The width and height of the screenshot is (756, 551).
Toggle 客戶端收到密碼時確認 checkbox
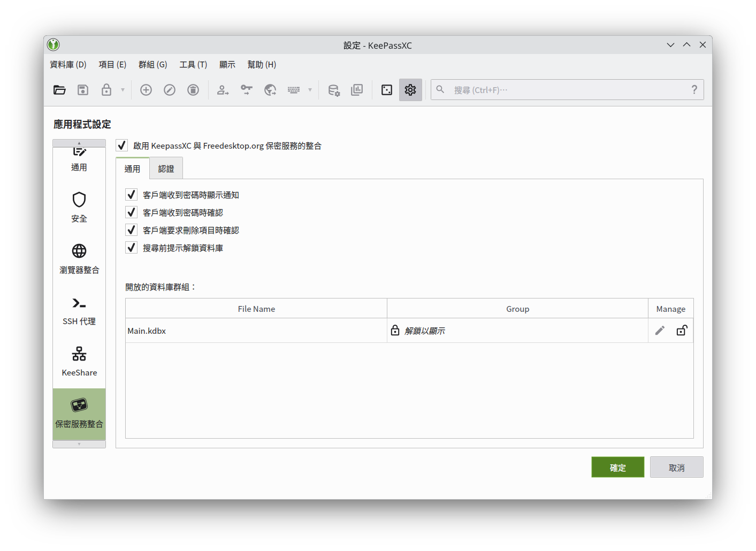click(131, 212)
